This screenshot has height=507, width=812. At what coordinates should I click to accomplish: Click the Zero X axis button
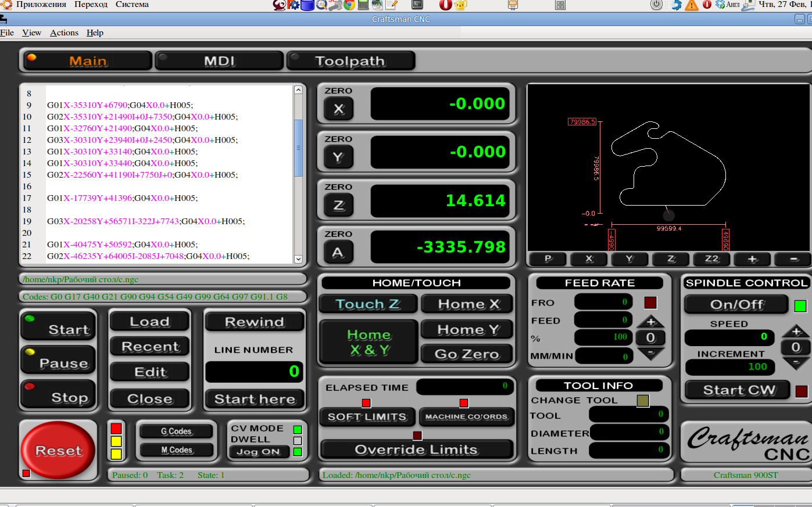coord(338,109)
